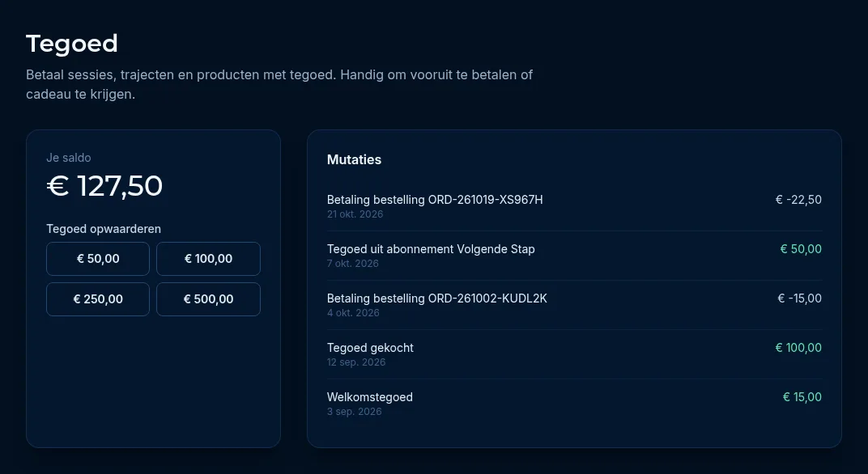
Task: Choose the € 100,00 top-up amount
Action: [x=208, y=259]
